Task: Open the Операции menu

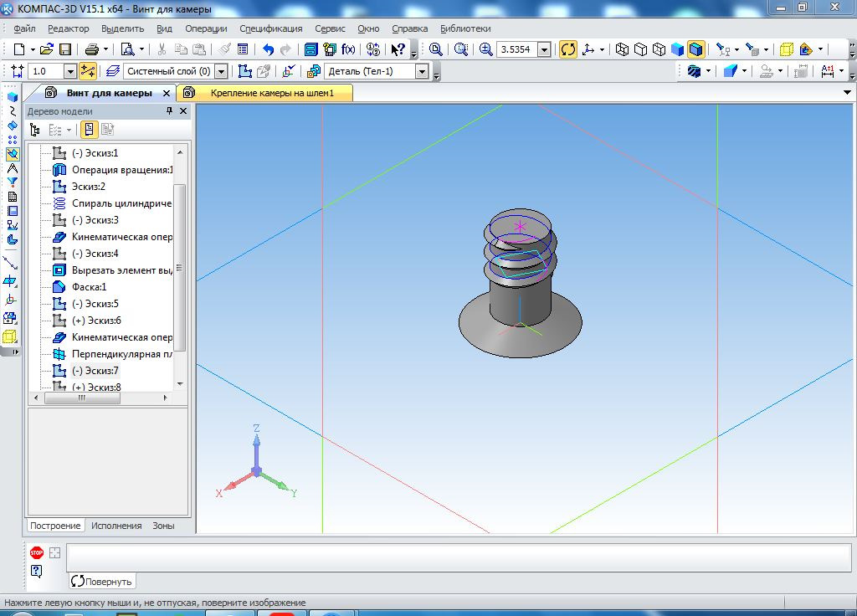Action: [206, 28]
